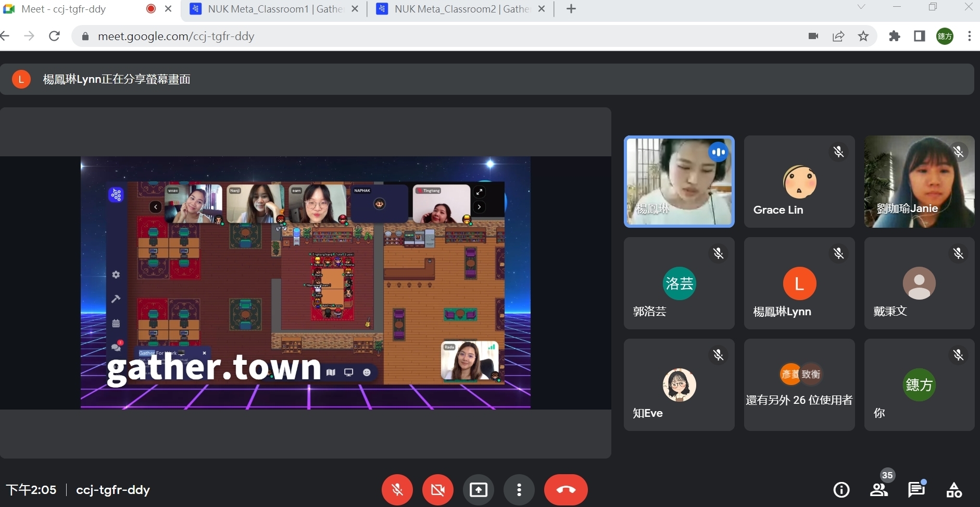This screenshot has height=507, width=980.
Task: Open more options menu in Meet controls
Action: tap(519, 490)
